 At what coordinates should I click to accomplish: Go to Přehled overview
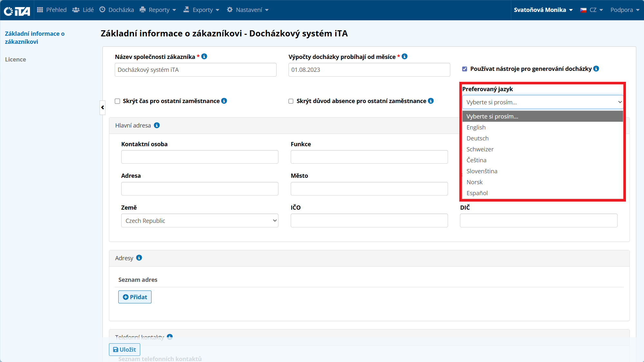click(52, 10)
